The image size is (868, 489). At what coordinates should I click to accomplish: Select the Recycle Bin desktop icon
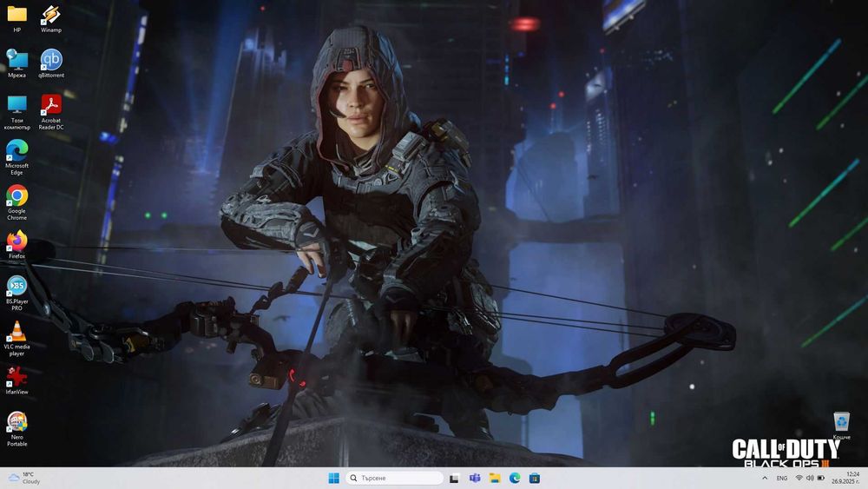click(841, 422)
